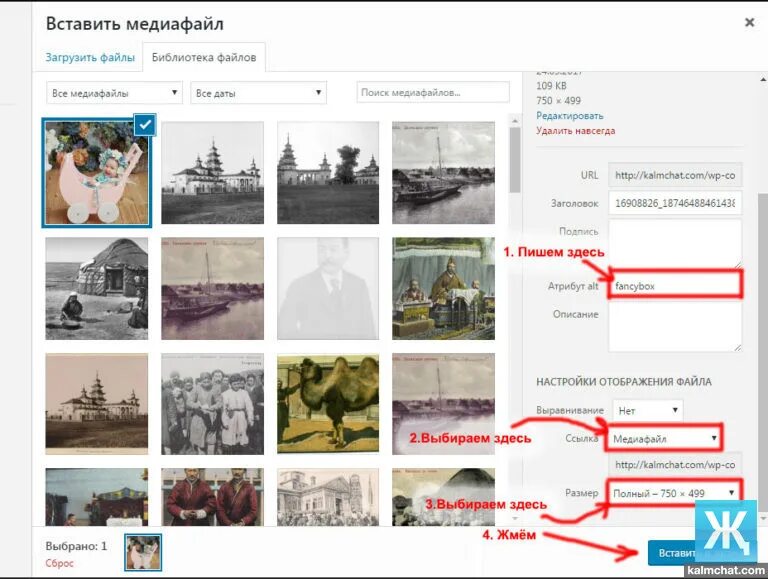Click the media grid scroll-up arrow
This screenshot has width=768, height=579.
click(x=514, y=120)
